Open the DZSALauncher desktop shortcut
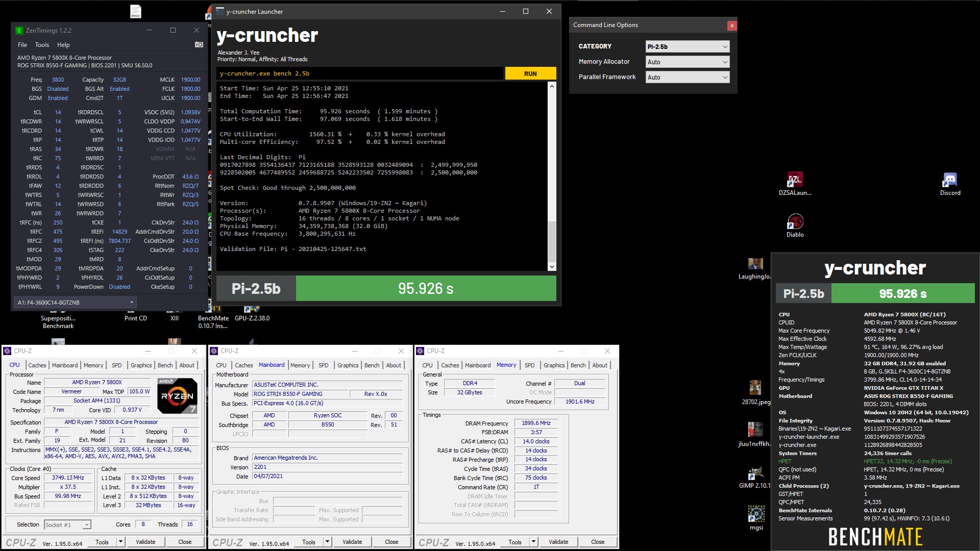This screenshot has height=551, width=980. [795, 184]
